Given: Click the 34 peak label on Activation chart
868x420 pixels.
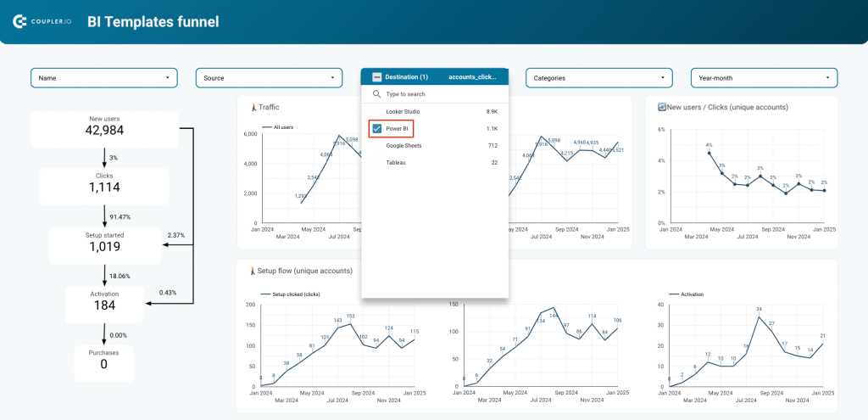Looking at the screenshot, I should pos(759,310).
